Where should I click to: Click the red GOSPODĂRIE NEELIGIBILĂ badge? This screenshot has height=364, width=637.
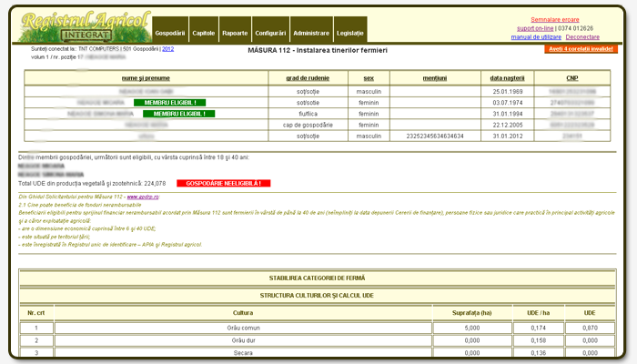point(224,183)
